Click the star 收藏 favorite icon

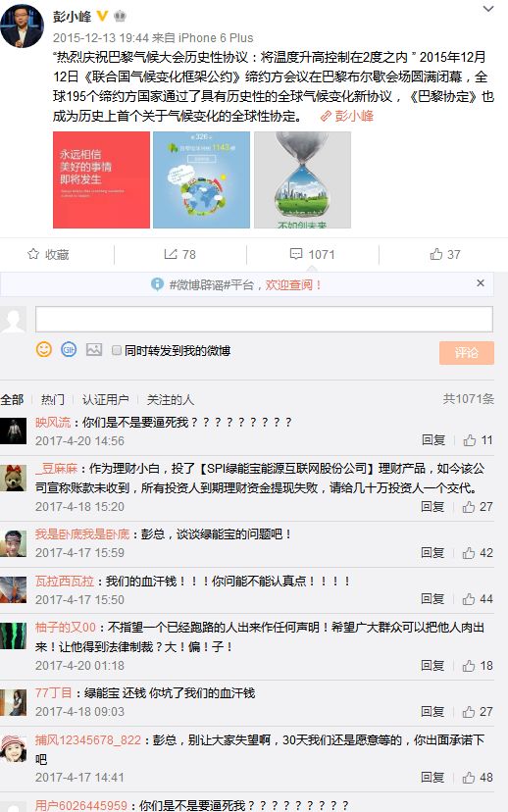33,254
